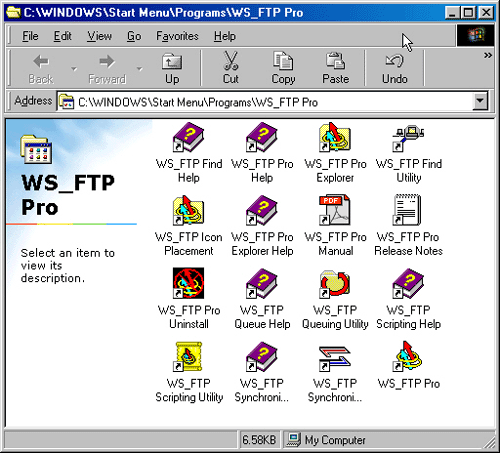500x453 pixels.
Task: Click the Back toolbar button
Action: coord(41,69)
